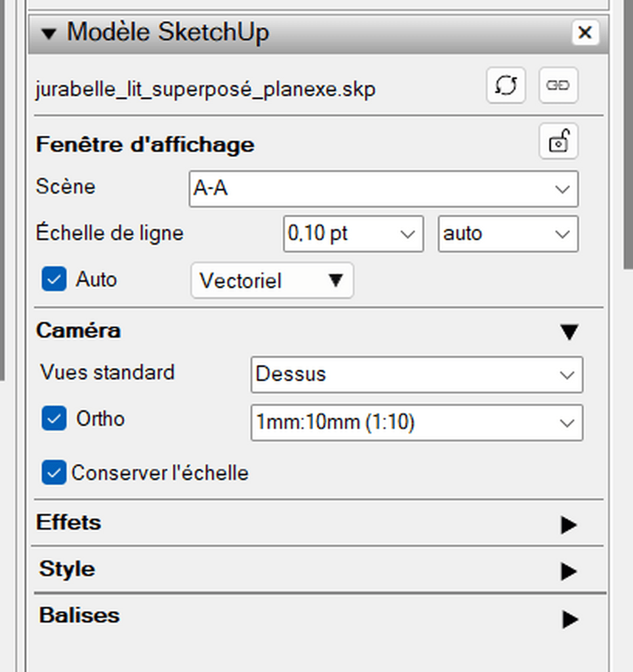Open the 0,10 pt line scale dropdown
633x672 pixels.
tap(354, 234)
